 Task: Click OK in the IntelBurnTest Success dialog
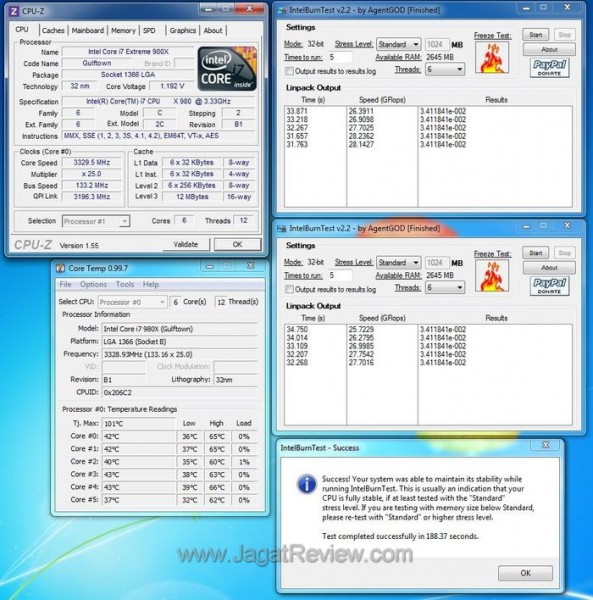tap(525, 573)
